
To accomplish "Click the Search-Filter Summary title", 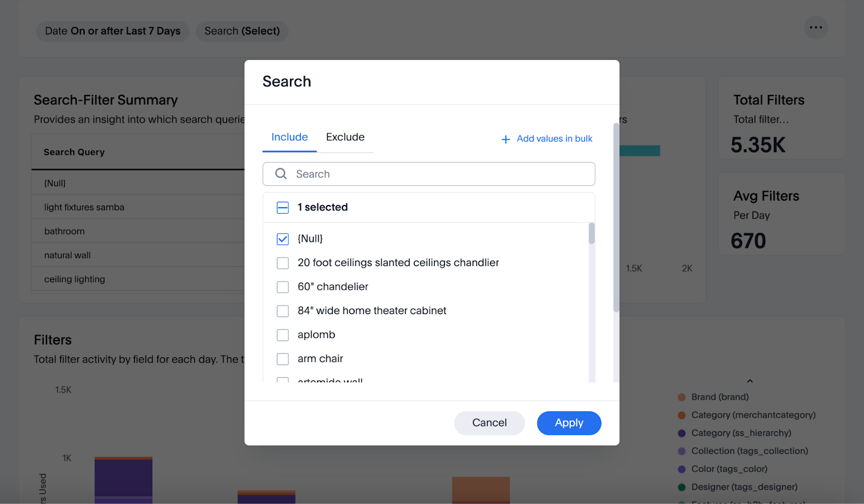I will coord(106,100).
